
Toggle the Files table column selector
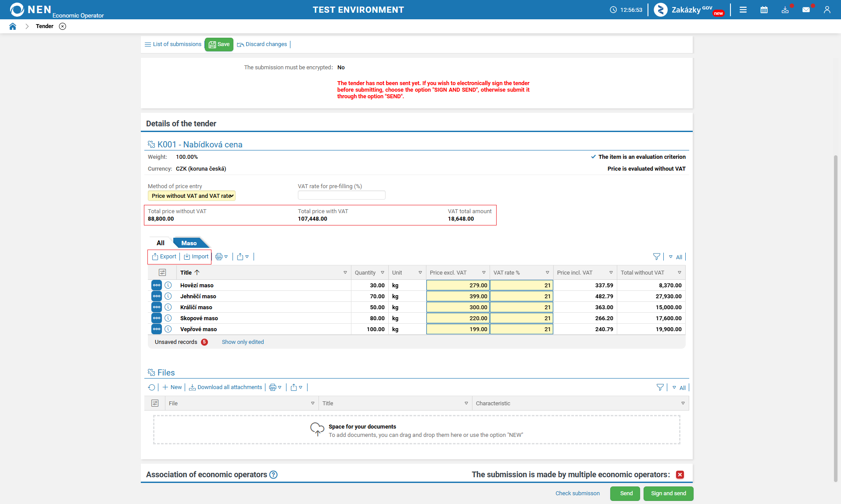click(x=155, y=403)
